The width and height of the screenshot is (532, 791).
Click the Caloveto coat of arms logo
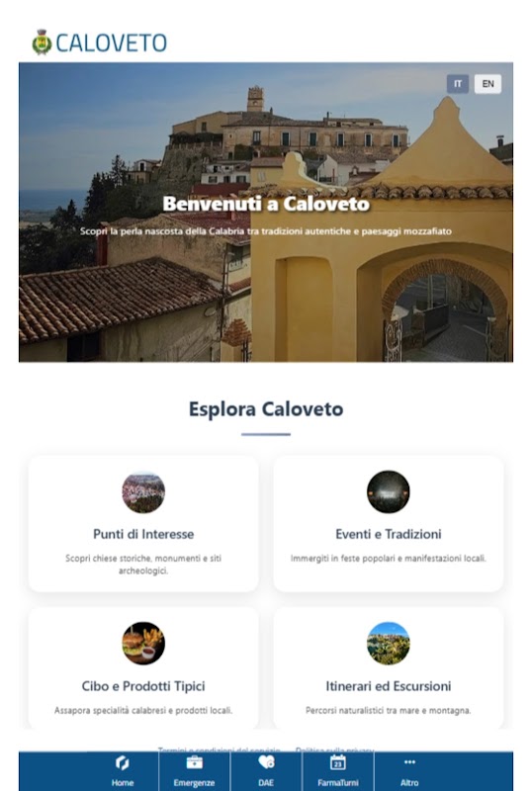click(x=42, y=43)
